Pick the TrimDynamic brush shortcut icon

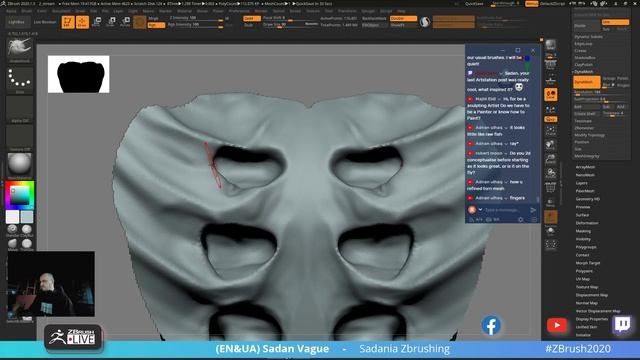27,244
